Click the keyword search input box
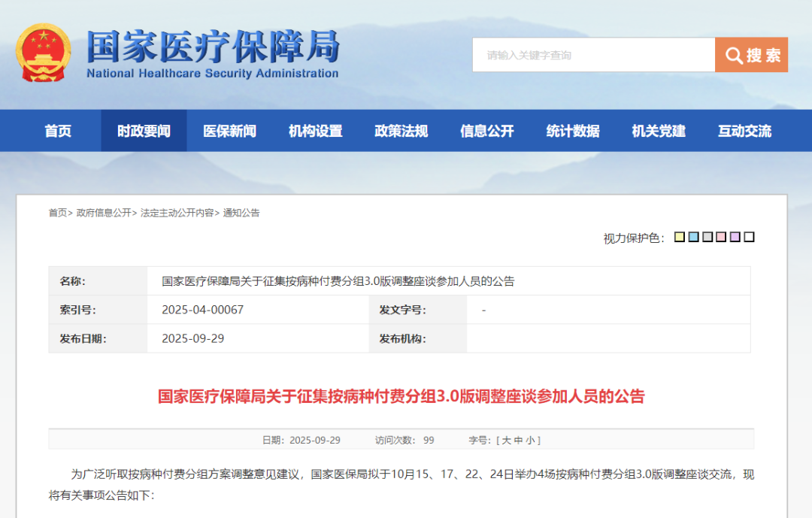The width and height of the screenshot is (812, 518). click(x=586, y=54)
